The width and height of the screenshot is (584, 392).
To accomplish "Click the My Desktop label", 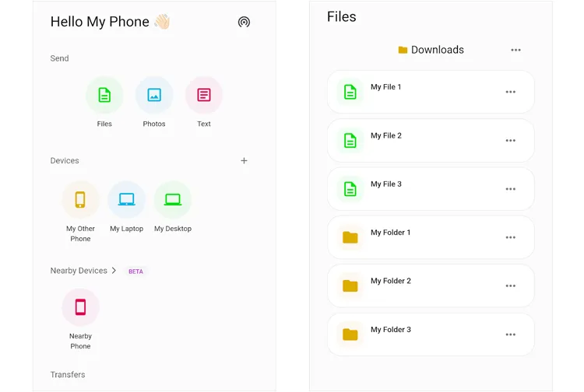I will 173,229.
